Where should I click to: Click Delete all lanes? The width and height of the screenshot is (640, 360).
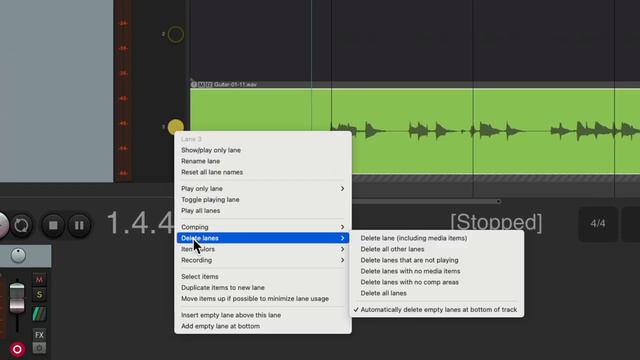tap(437, 293)
